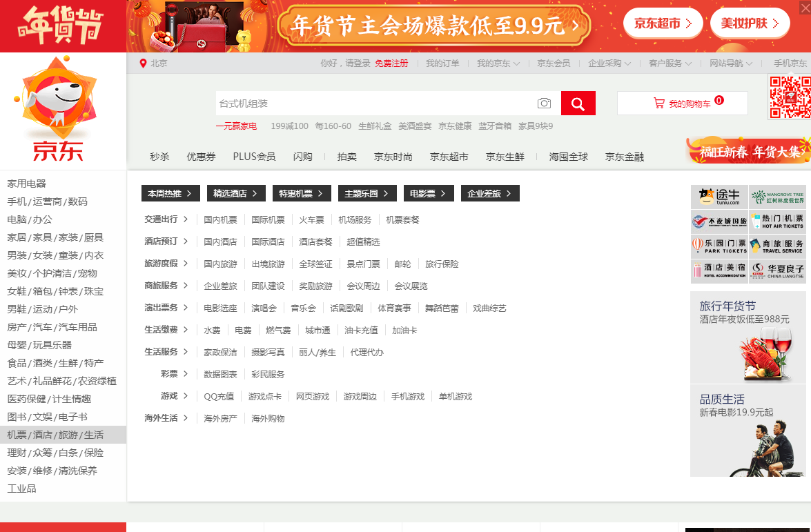Open 企业差旅 dark tag button
Viewport: 811px width, 532px height.
(490, 193)
